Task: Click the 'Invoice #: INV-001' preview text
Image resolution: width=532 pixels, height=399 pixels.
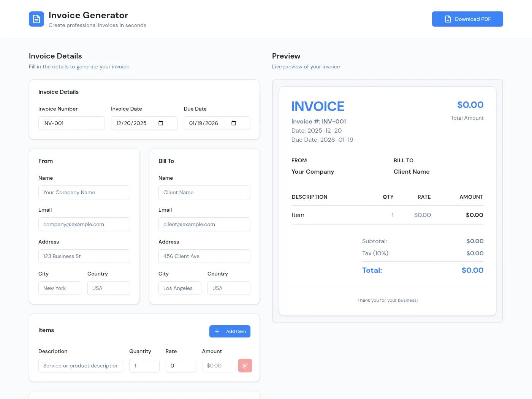Action: (x=319, y=122)
